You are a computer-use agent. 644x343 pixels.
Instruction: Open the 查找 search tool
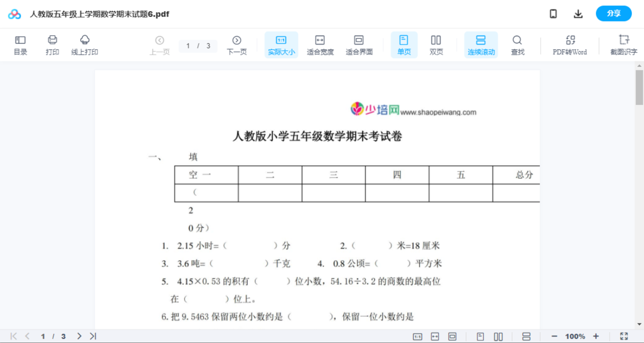pos(517,45)
